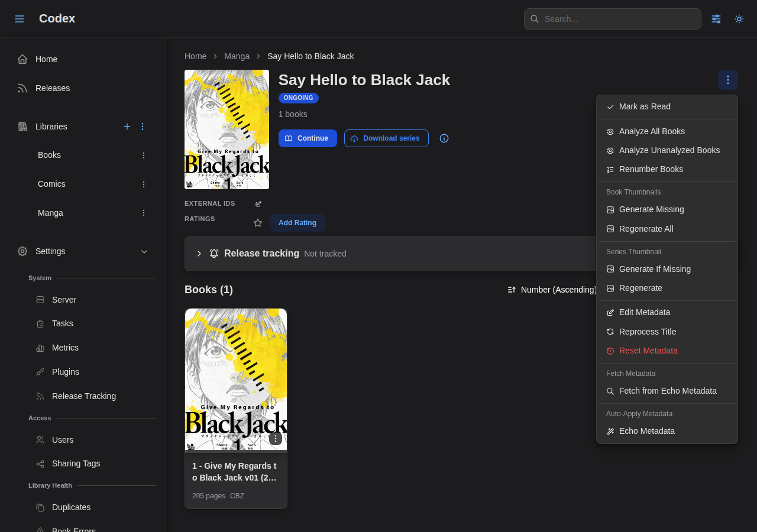Choose Analyze All Books
The height and width of the screenshot is (532, 757).
coord(667,132)
